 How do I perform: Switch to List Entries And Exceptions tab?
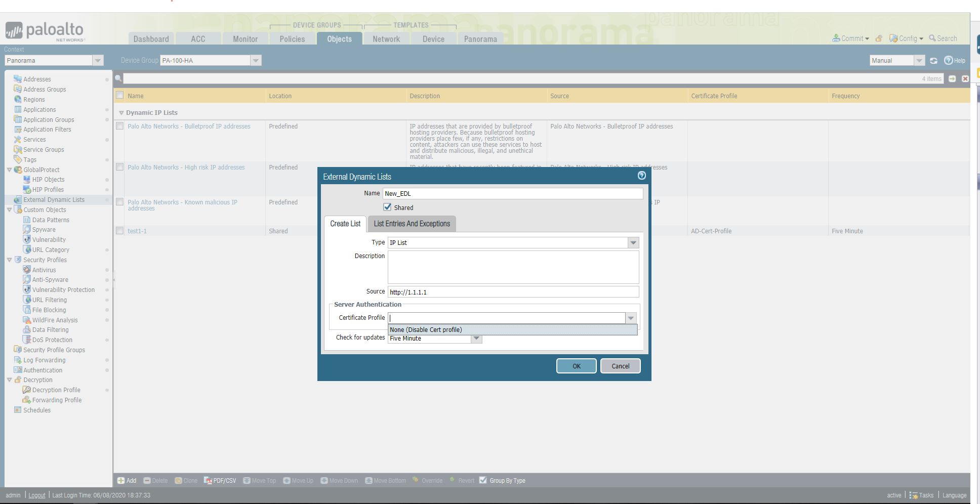pyautogui.click(x=412, y=224)
